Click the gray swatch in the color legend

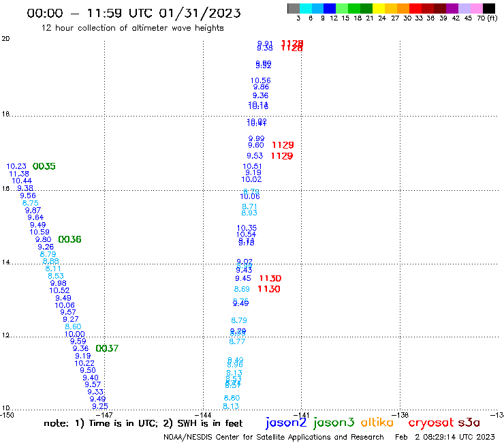point(294,8)
